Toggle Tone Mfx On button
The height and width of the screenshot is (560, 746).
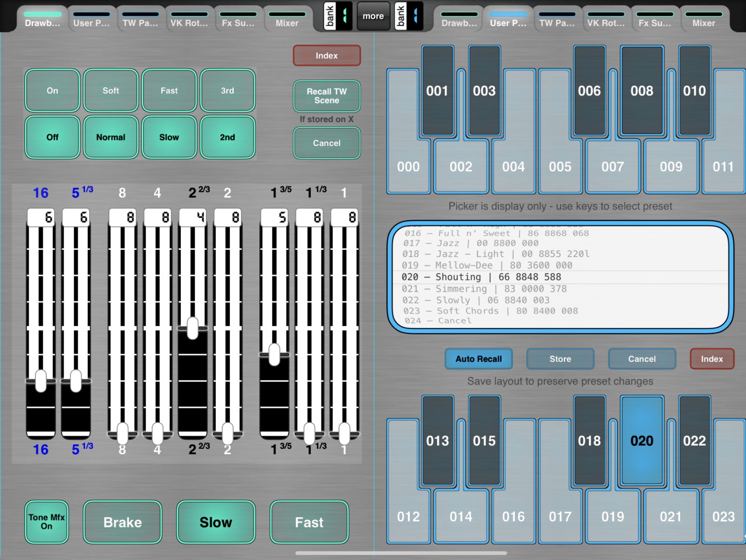click(x=47, y=522)
